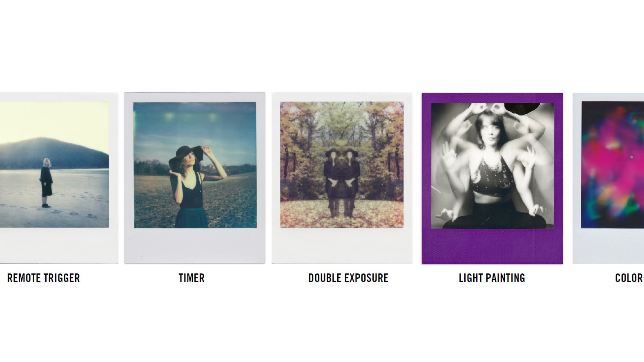
Task: Select the mirrored figures in the forest photo
Action: click(x=341, y=182)
